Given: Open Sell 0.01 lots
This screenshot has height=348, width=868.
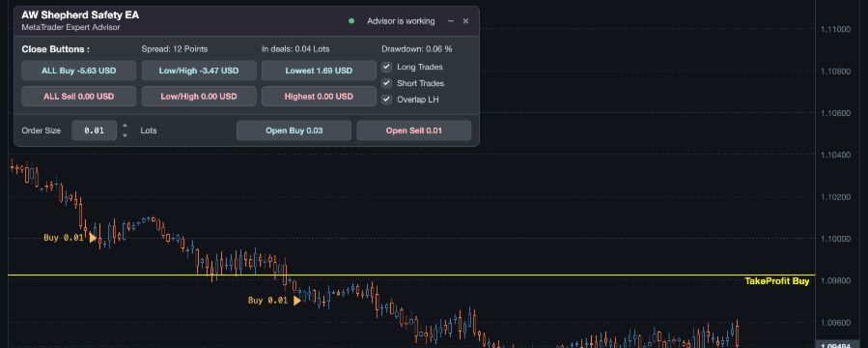Looking at the screenshot, I should tap(414, 130).
